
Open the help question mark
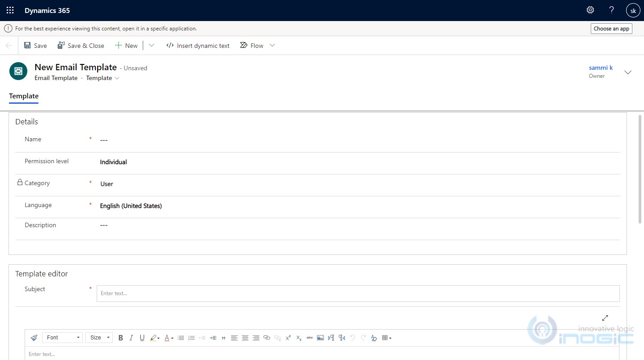click(x=612, y=10)
